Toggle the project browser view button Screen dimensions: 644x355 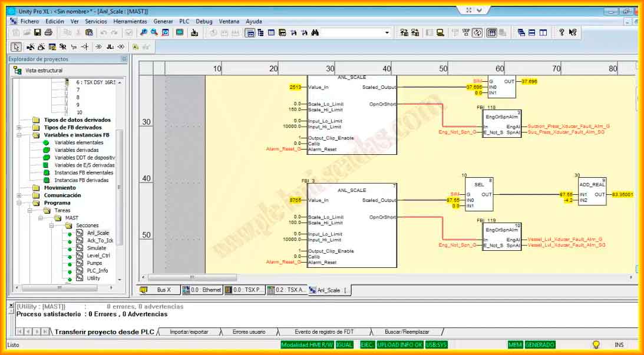click(x=250, y=32)
